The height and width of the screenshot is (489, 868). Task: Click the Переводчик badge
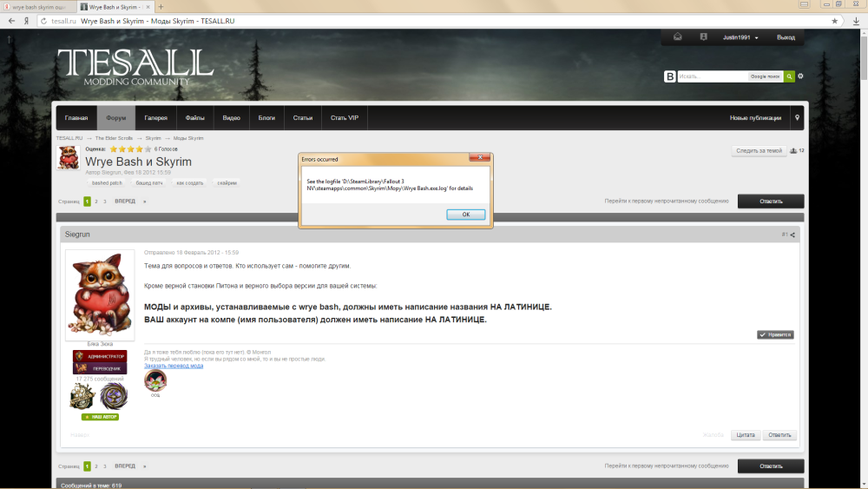tap(100, 368)
